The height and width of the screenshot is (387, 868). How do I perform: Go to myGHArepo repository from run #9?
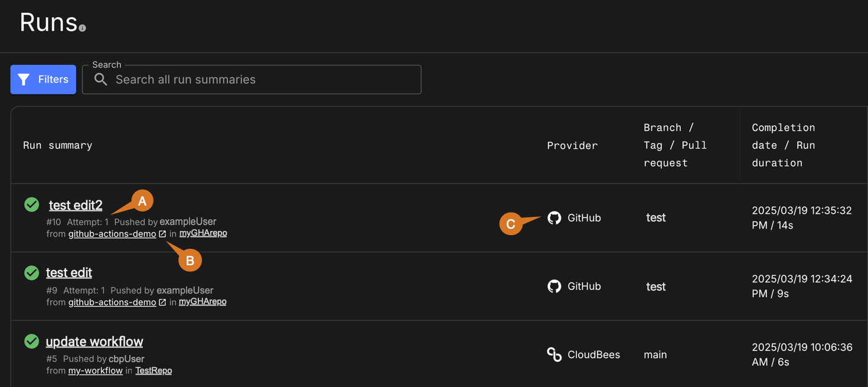[203, 302]
